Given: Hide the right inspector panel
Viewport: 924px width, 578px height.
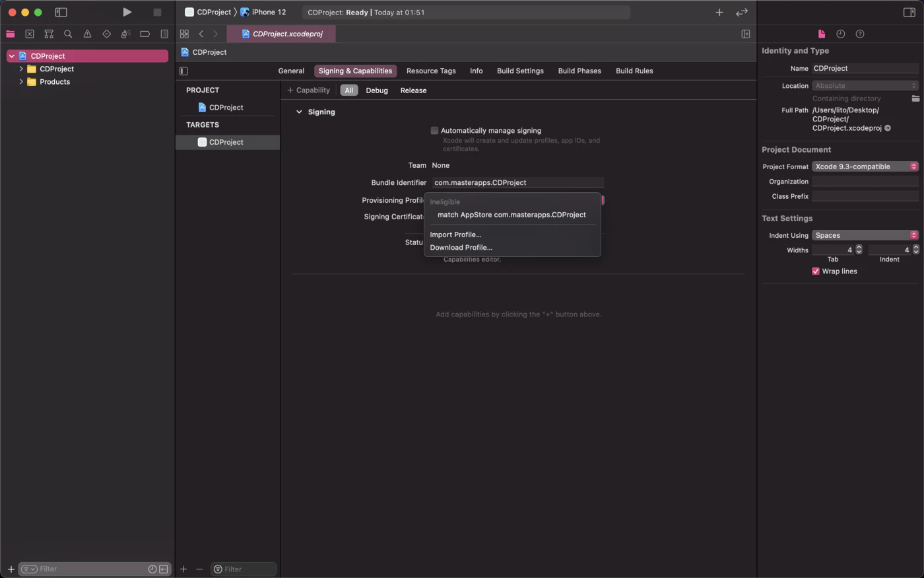Looking at the screenshot, I should point(909,12).
